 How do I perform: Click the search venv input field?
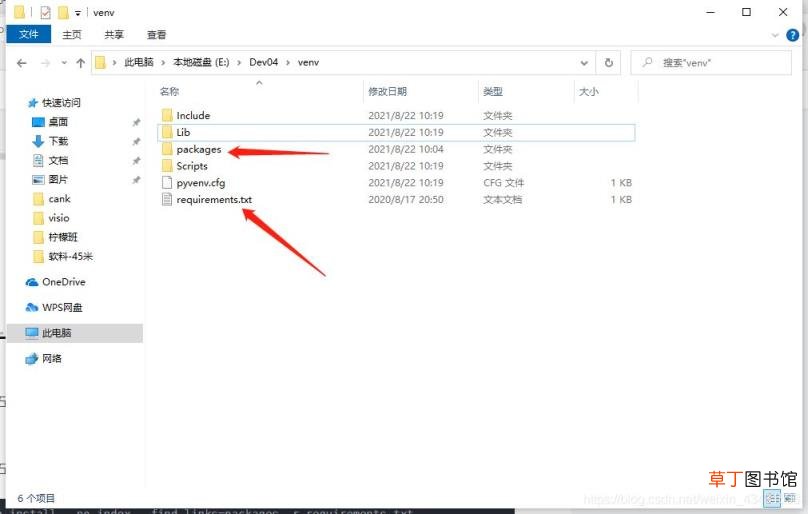click(711, 63)
